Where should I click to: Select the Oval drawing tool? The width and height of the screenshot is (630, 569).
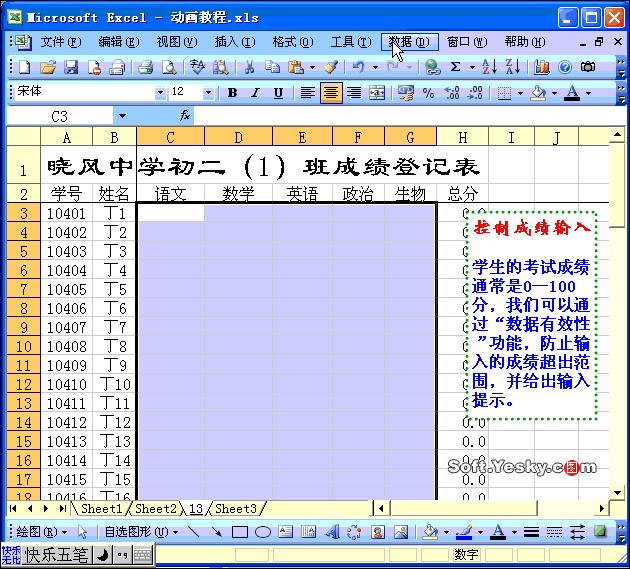coord(263,532)
